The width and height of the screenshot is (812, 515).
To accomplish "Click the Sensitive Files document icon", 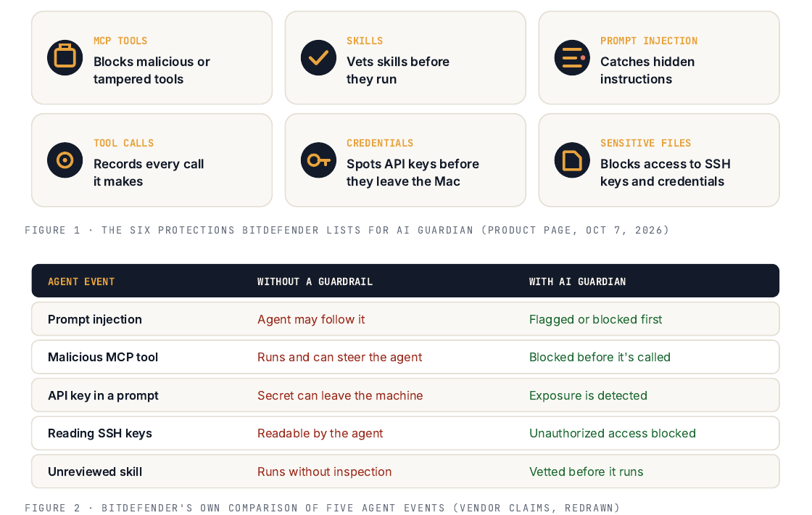I will coord(572,160).
